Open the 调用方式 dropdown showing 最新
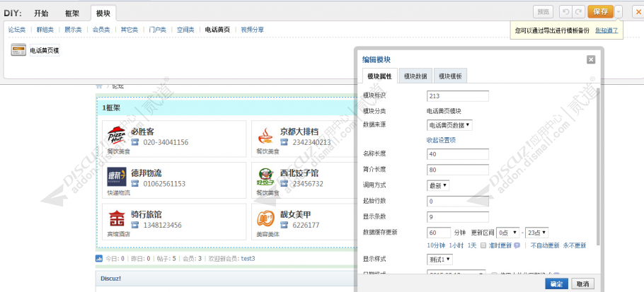644x292 pixels. 438,185
